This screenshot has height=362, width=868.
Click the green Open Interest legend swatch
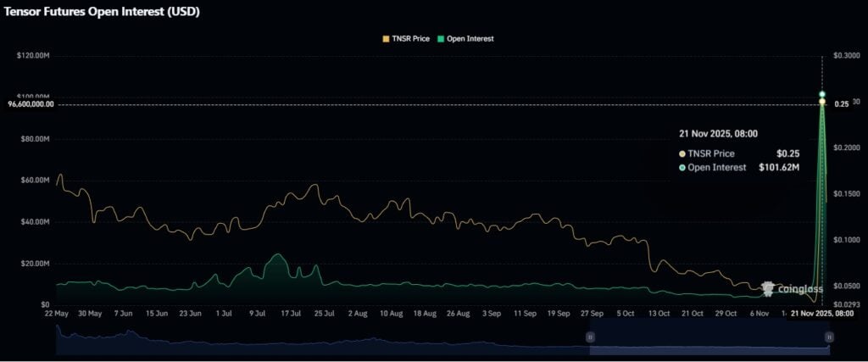tap(439, 39)
